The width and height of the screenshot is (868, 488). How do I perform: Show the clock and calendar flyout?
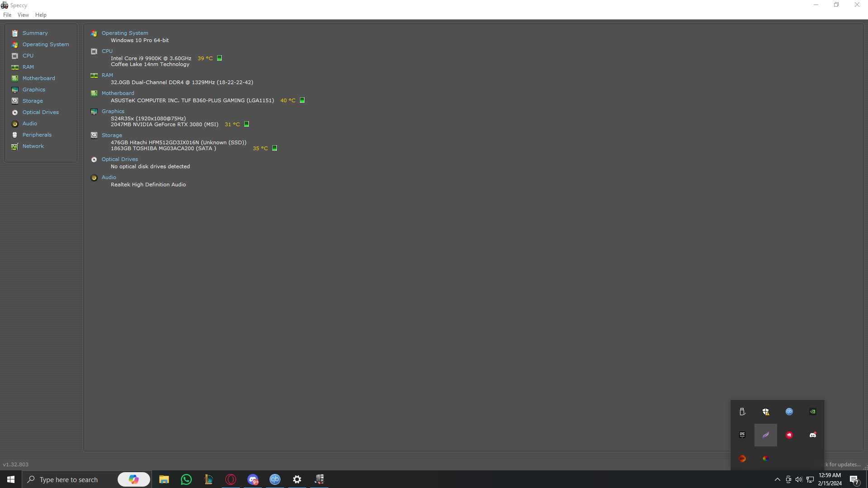coord(830,479)
